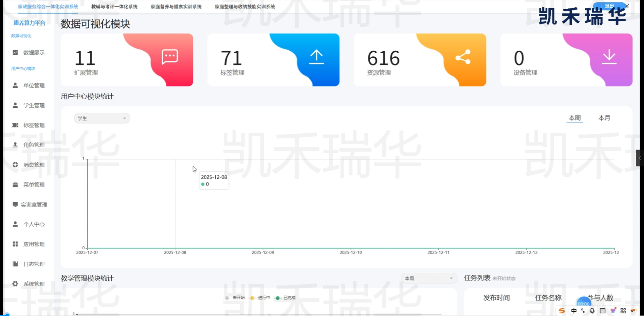Click the soft keyboard icon in input toolbar
This screenshot has width=644, height=316.
602,311
